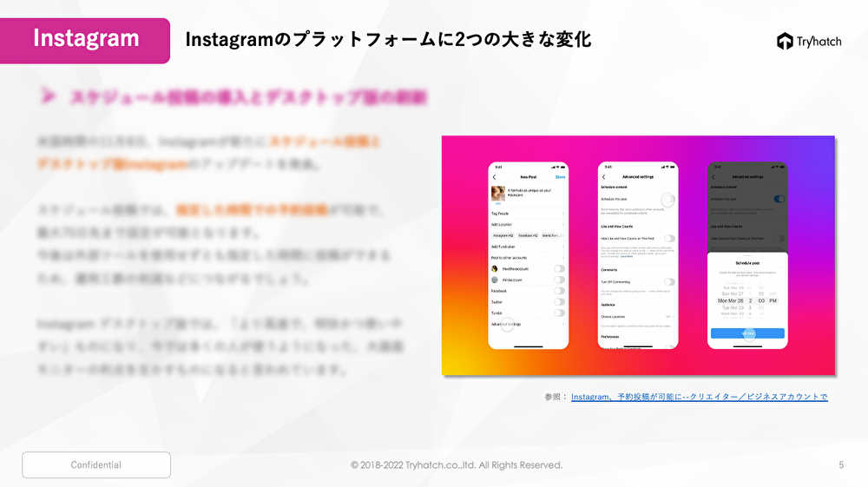The width and height of the screenshot is (868, 487).
Task: Select hour 2 in the time picker
Action: 750,301
